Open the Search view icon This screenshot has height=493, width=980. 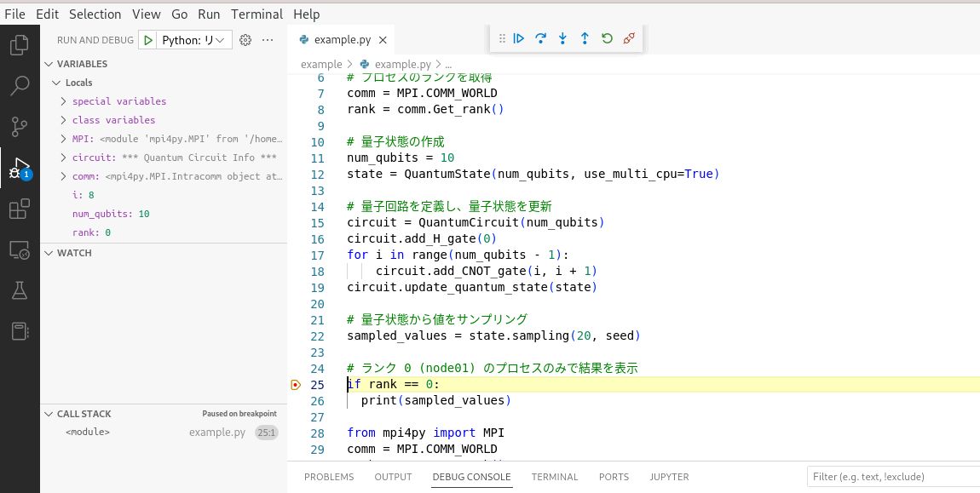[20, 86]
